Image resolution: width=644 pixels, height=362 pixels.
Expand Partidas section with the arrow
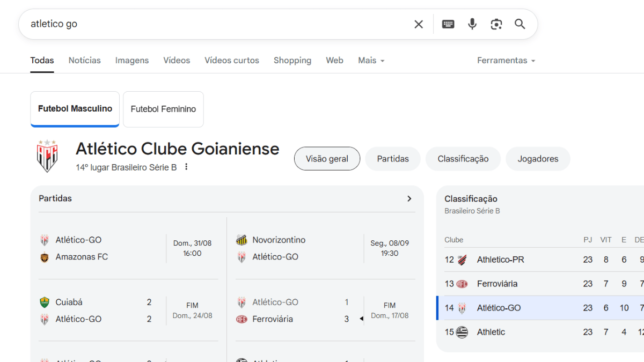coord(409,198)
